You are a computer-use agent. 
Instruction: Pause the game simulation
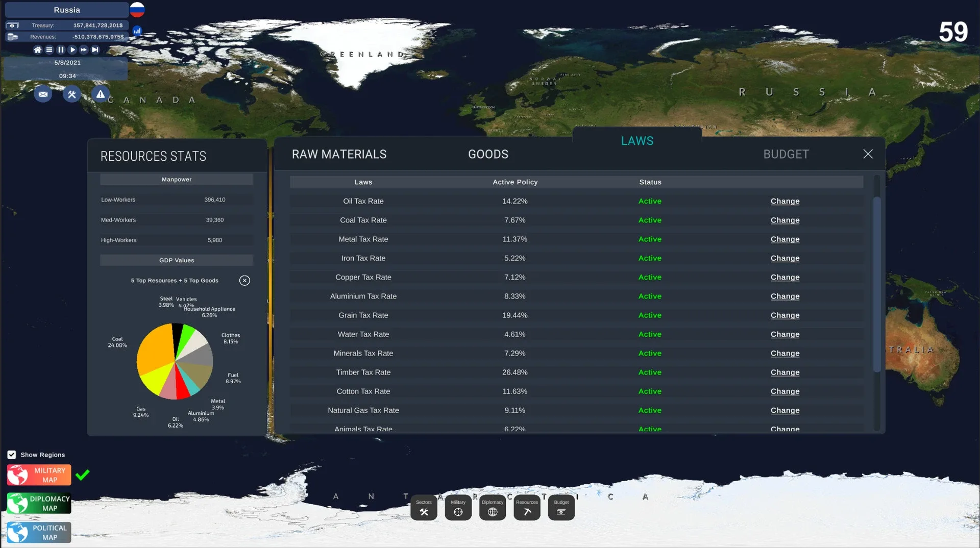pyautogui.click(x=61, y=49)
